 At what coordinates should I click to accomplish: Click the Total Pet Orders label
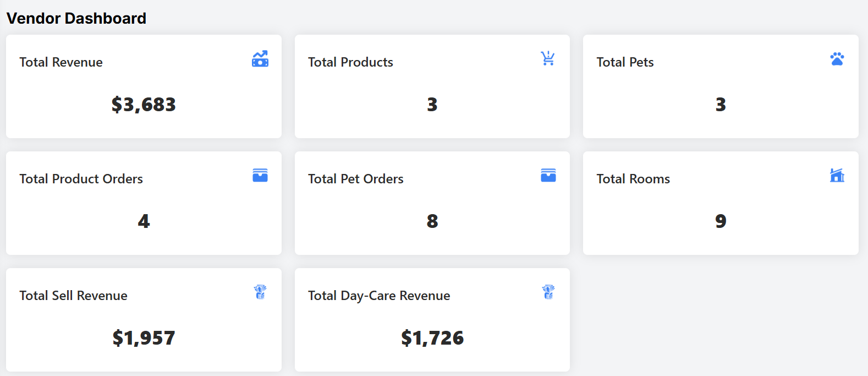[355, 179]
